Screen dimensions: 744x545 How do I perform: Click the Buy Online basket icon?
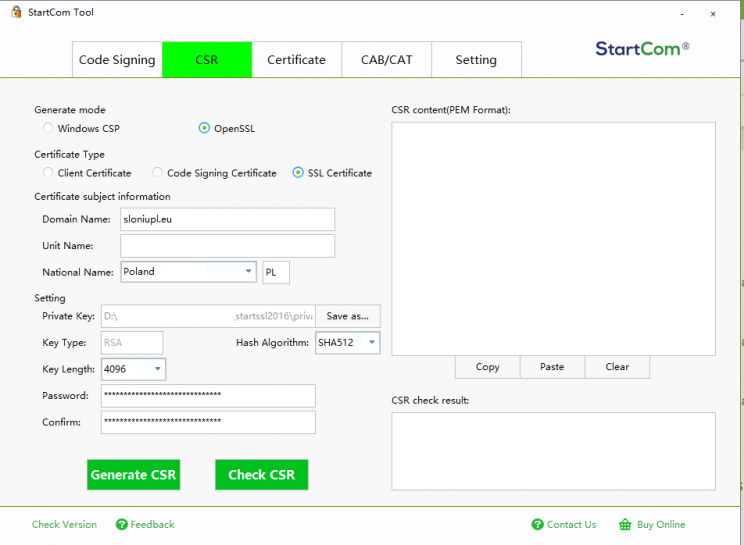click(625, 524)
